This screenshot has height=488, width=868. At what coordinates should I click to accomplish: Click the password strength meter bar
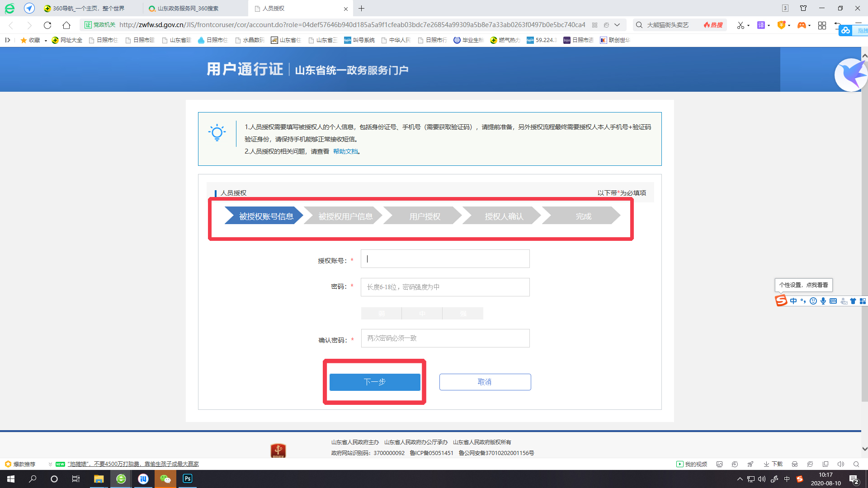point(422,313)
